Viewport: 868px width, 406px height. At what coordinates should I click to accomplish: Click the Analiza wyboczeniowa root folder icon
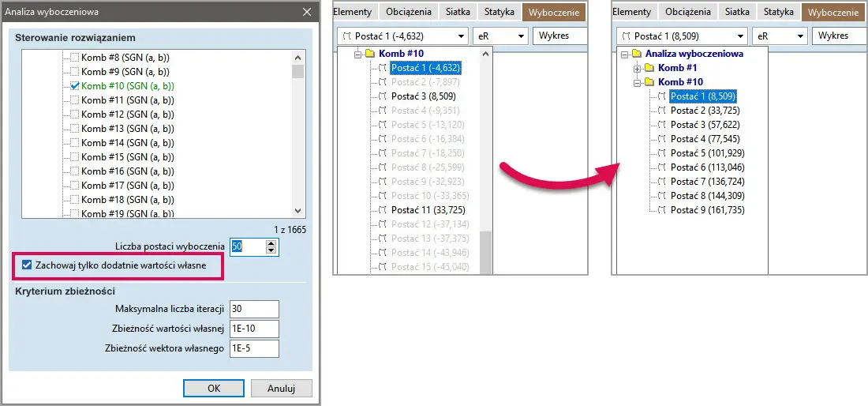tap(637, 54)
